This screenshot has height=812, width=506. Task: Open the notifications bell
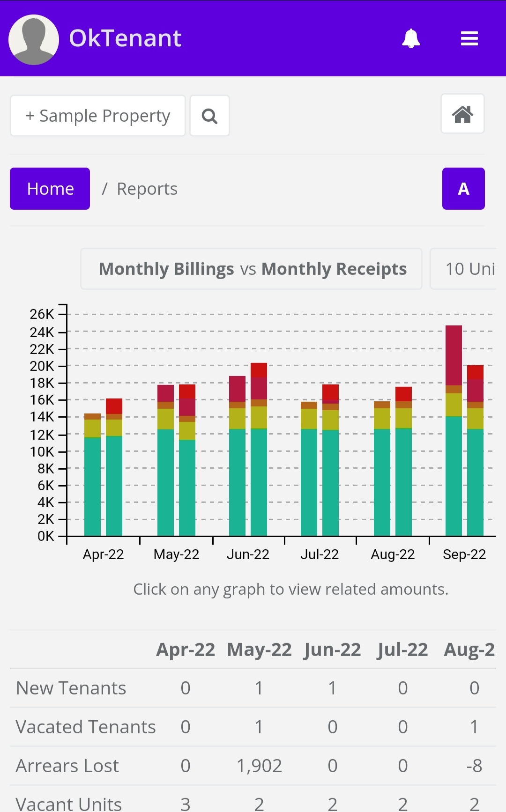coord(411,38)
